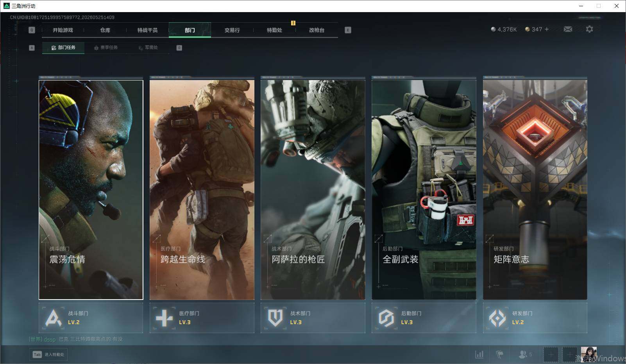Click the plus next to 347 currency
The image size is (626, 364).
point(547,29)
